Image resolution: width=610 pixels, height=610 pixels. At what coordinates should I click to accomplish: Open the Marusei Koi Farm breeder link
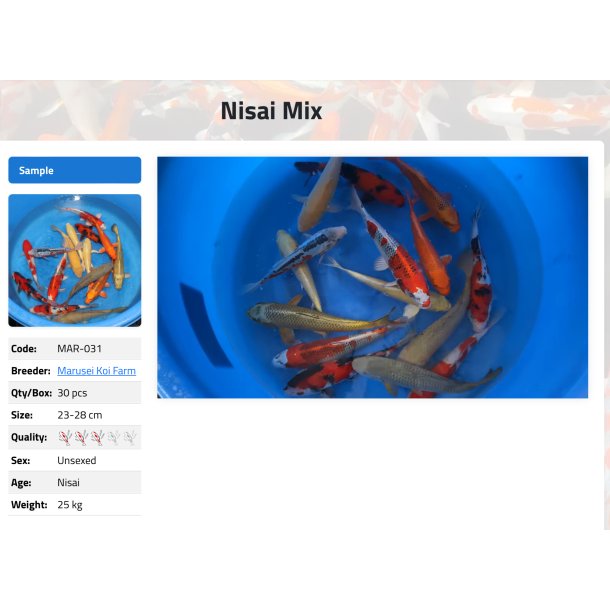pyautogui.click(x=96, y=371)
